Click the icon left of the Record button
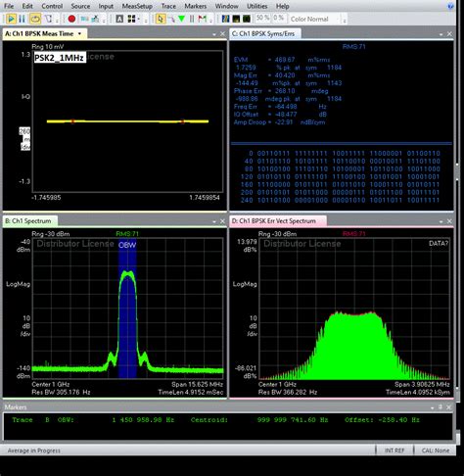Screen dimensions: 464x476 (x=48, y=19)
